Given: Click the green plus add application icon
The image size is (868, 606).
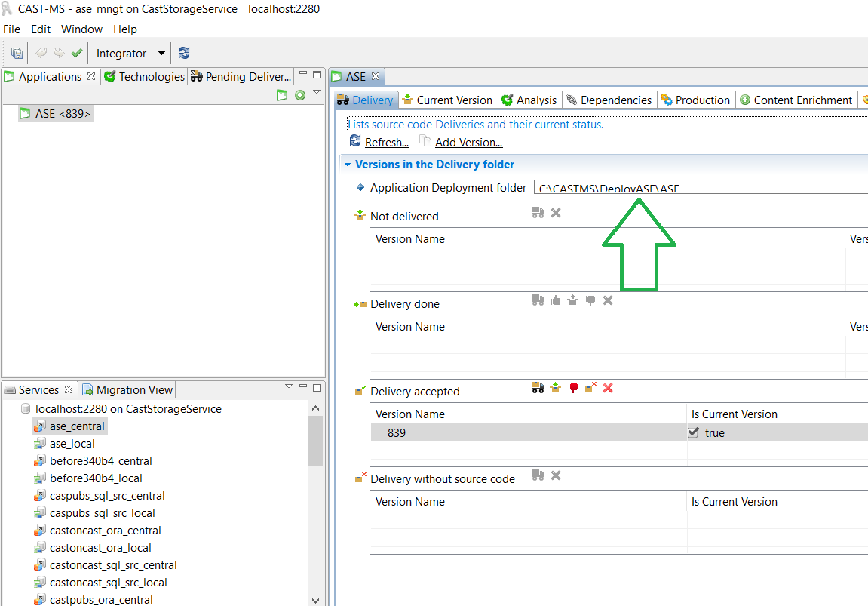Looking at the screenshot, I should pos(300,95).
